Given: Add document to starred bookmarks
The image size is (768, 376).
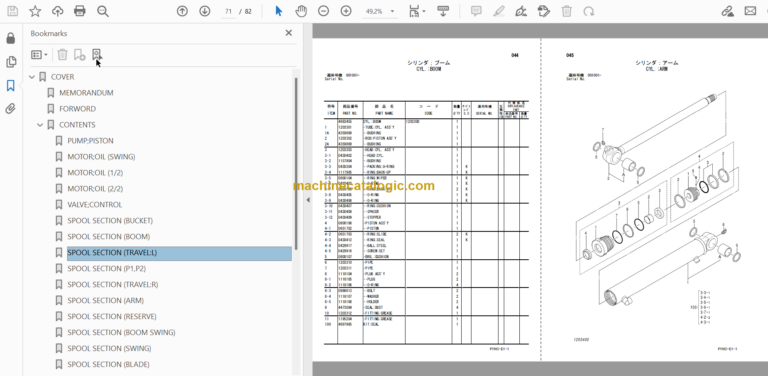Looking at the screenshot, I should tap(35, 11).
